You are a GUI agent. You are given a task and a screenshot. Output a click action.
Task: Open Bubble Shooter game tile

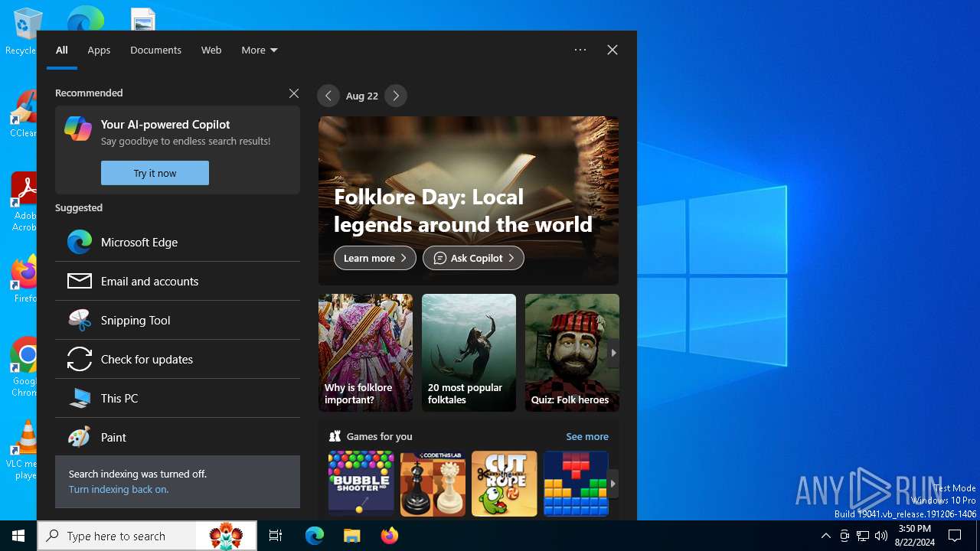click(361, 484)
